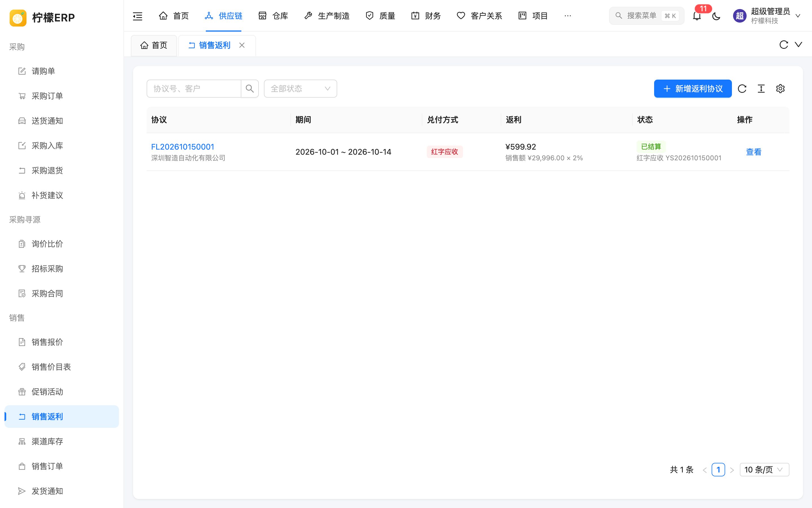Open 请购单 in sidebar
This screenshot has height=508, width=812.
point(62,71)
